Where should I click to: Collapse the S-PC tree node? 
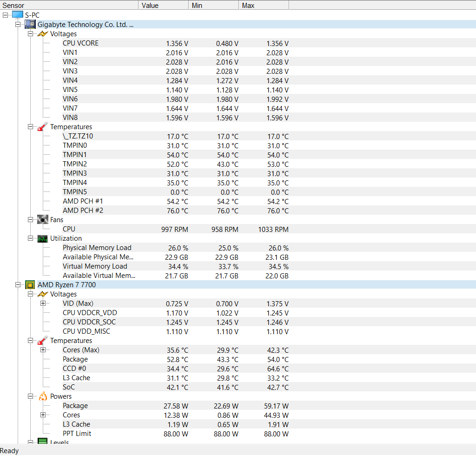point(4,14)
